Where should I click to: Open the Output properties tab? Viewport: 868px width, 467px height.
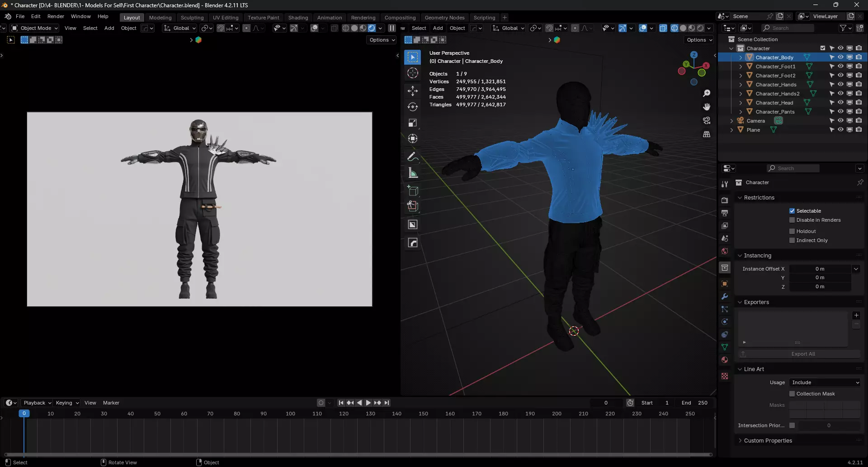tap(725, 213)
